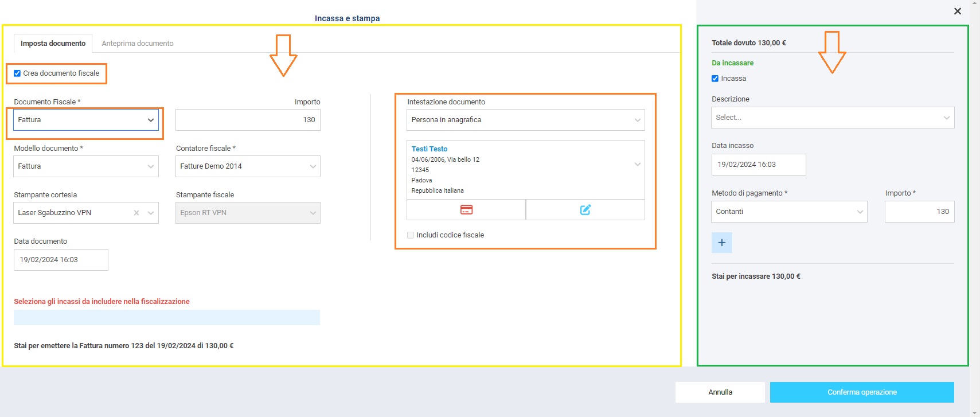Image resolution: width=980 pixels, height=417 pixels.
Task: Click the Conferma operazione button
Action: pyautogui.click(x=861, y=392)
